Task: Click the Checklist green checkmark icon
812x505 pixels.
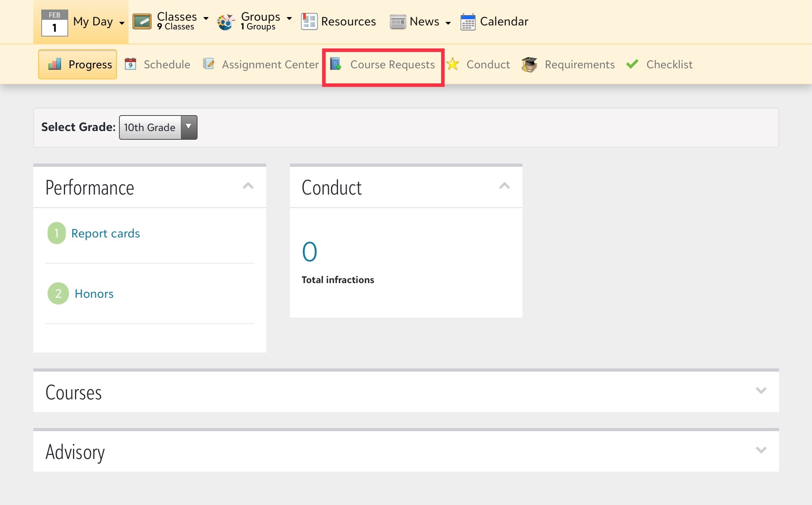Action: click(x=632, y=64)
